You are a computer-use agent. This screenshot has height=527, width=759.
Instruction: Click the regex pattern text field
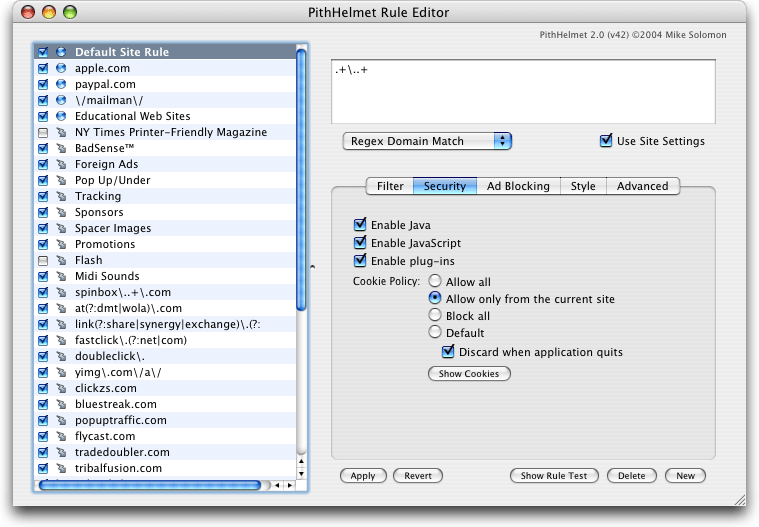click(x=523, y=91)
